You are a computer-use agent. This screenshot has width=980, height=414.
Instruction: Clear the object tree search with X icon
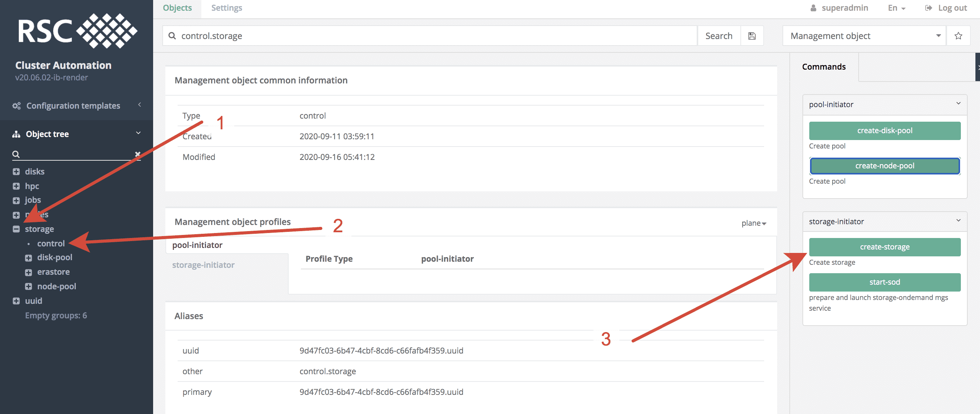137,154
